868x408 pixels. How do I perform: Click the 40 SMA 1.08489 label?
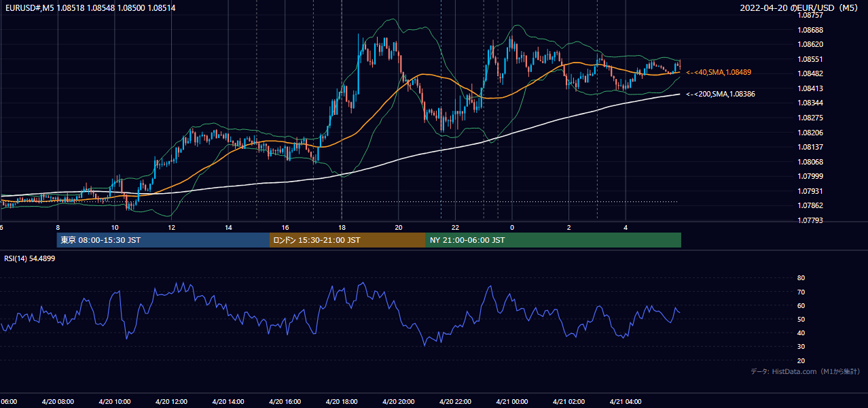pos(719,72)
